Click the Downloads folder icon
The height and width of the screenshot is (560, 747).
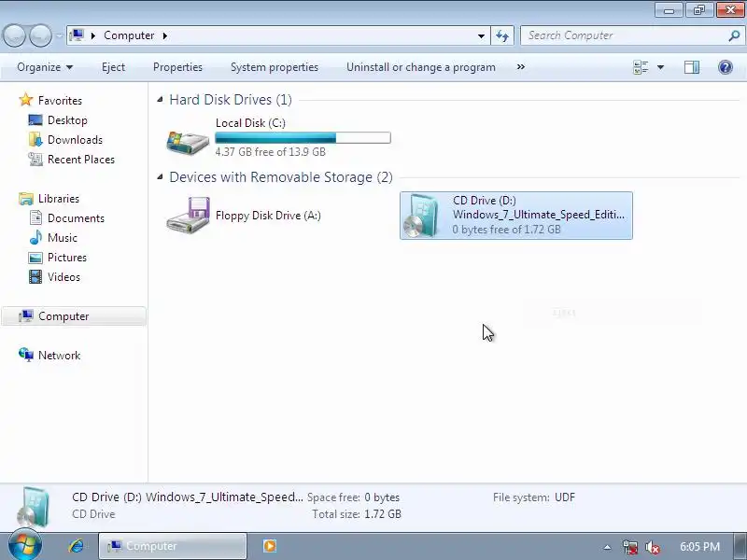pyautogui.click(x=35, y=139)
